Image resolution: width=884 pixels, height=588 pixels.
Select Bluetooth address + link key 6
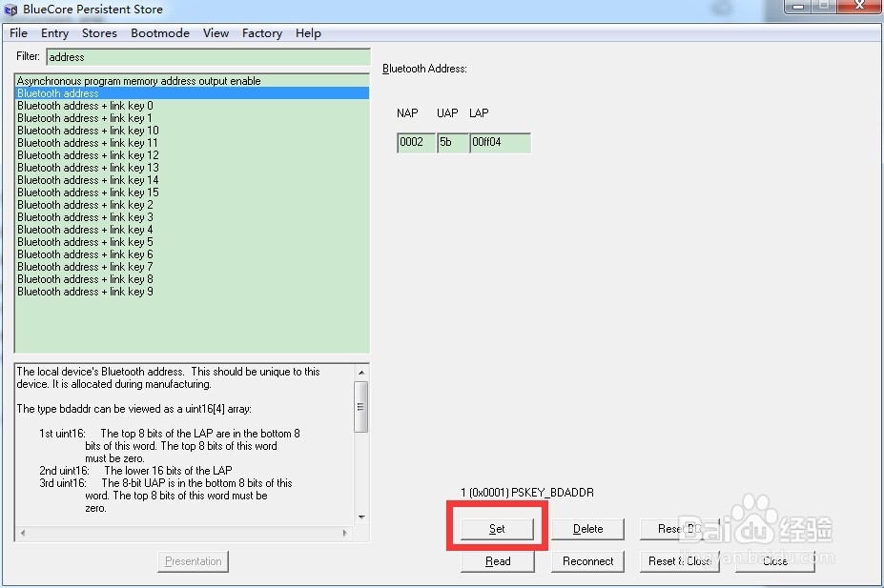[x=192, y=254]
